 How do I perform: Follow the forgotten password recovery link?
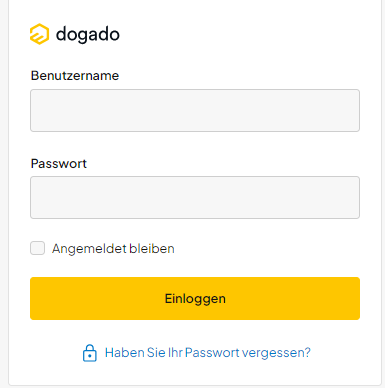[208, 353]
